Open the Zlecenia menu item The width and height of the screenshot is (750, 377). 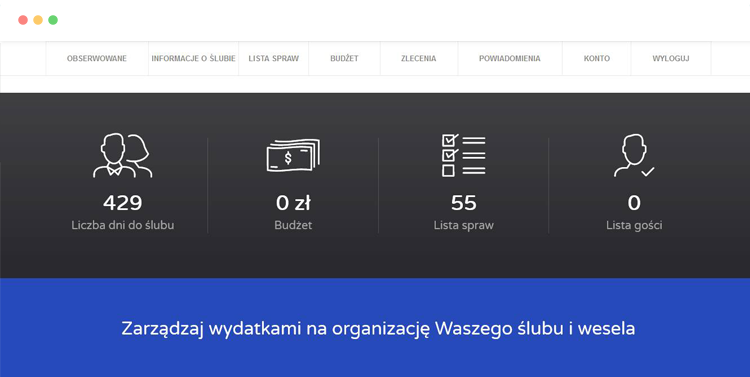(419, 58)
